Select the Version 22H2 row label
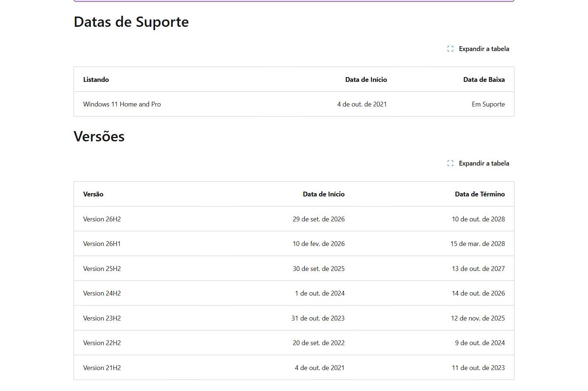588x391 pixels. coord(102,343)
